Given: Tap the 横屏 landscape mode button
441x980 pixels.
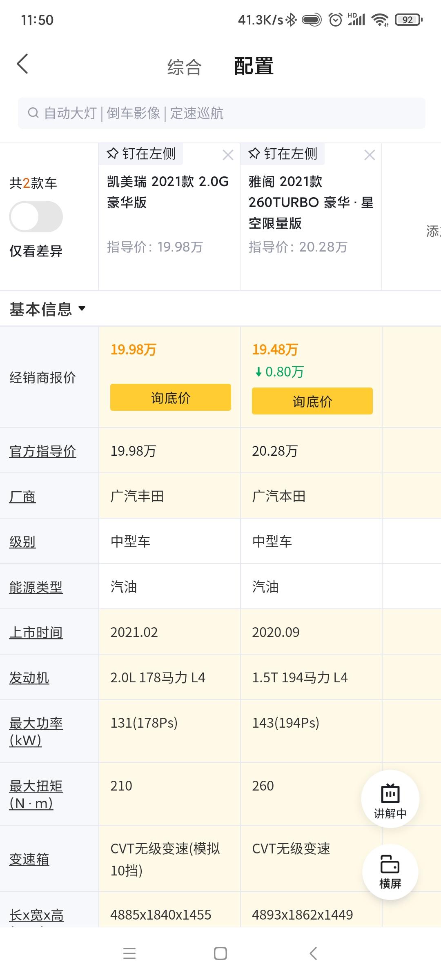Looking at the screenshot, I should [x=390, y=872].
